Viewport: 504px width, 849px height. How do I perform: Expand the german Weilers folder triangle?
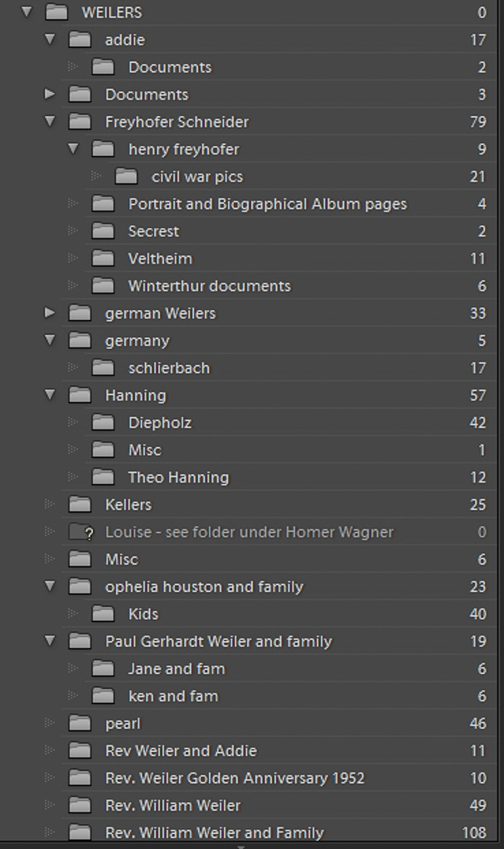[50, 313]
